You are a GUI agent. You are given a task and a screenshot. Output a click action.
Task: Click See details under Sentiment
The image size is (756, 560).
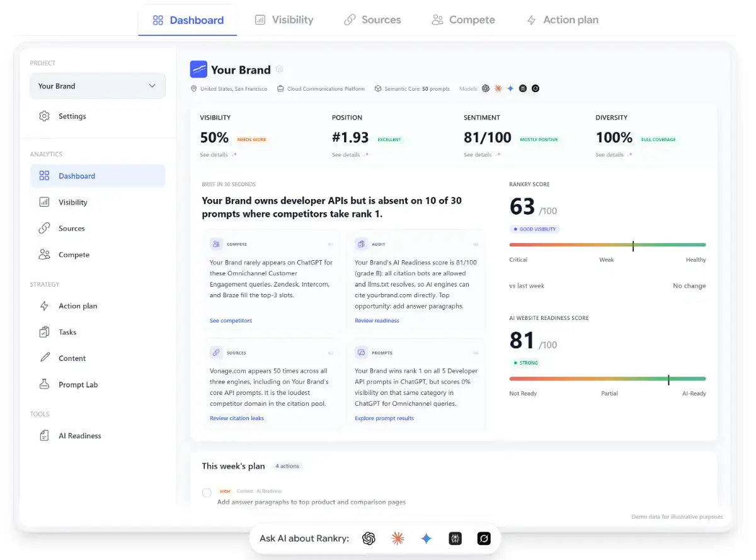(483, 155)
